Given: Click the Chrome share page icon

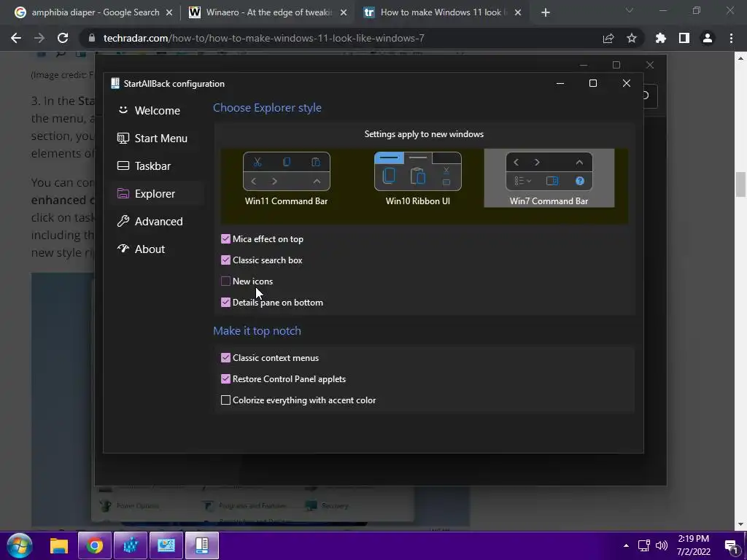Looking at the screenshot, I should click(x=608, y=38).
